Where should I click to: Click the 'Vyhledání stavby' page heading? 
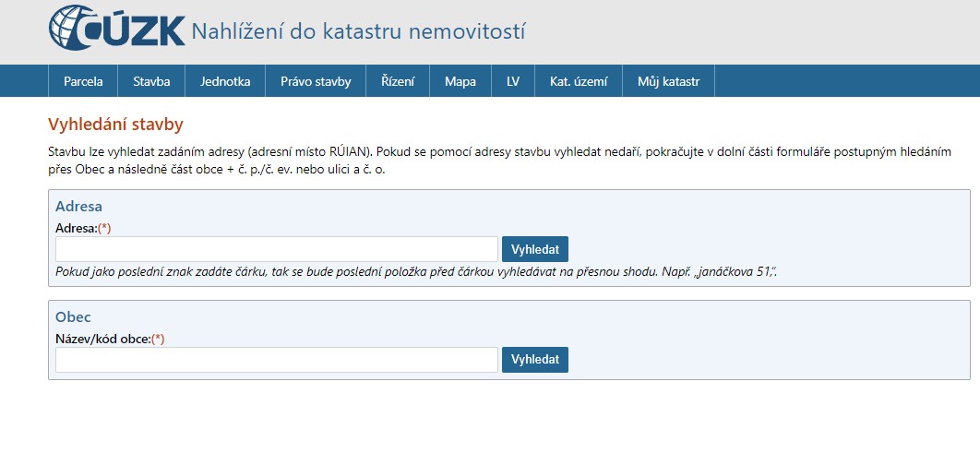pyautogui.click(x=115, y=125)
